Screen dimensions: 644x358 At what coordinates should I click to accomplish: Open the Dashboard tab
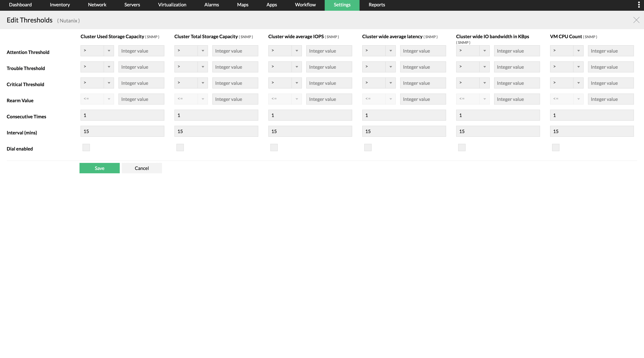pos(20,5)
